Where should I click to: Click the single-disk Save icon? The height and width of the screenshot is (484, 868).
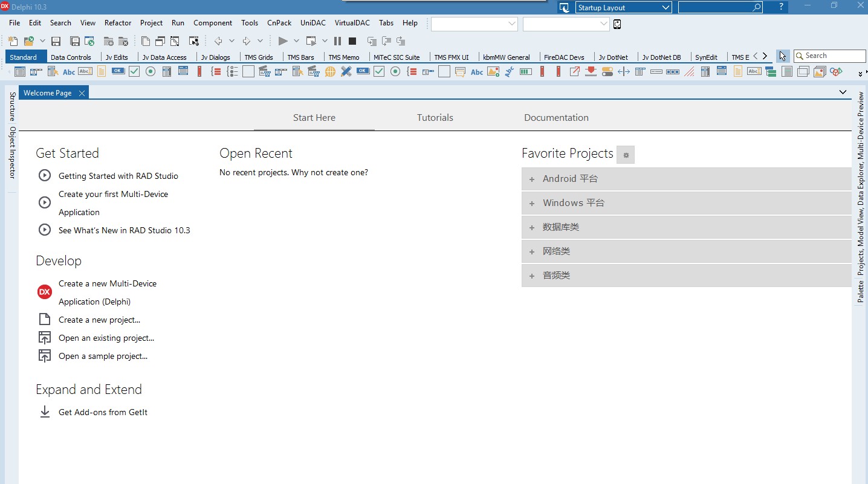[x=56, y=41]
